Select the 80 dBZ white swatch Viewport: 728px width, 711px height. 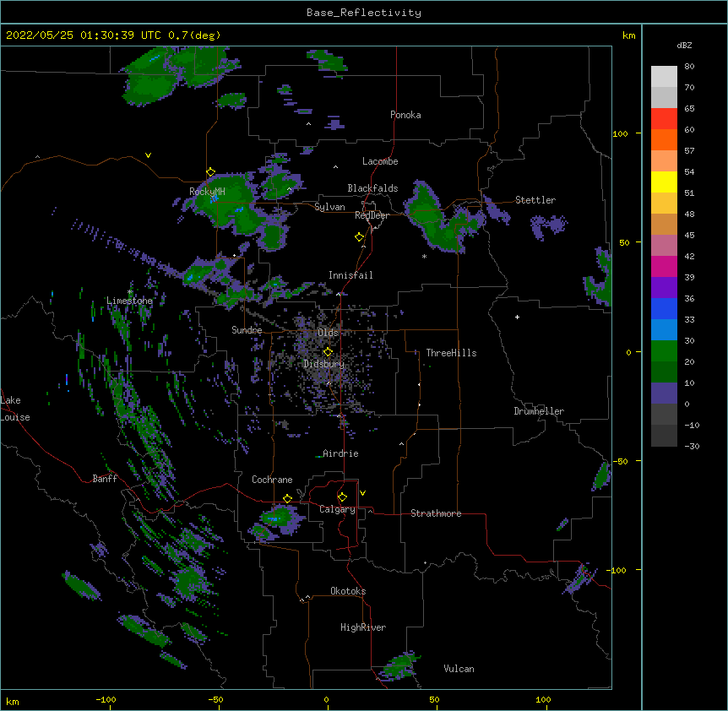point(664,77)
